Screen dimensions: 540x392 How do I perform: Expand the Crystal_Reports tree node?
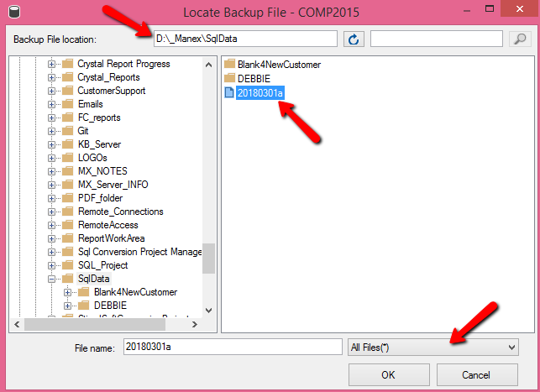51,77
